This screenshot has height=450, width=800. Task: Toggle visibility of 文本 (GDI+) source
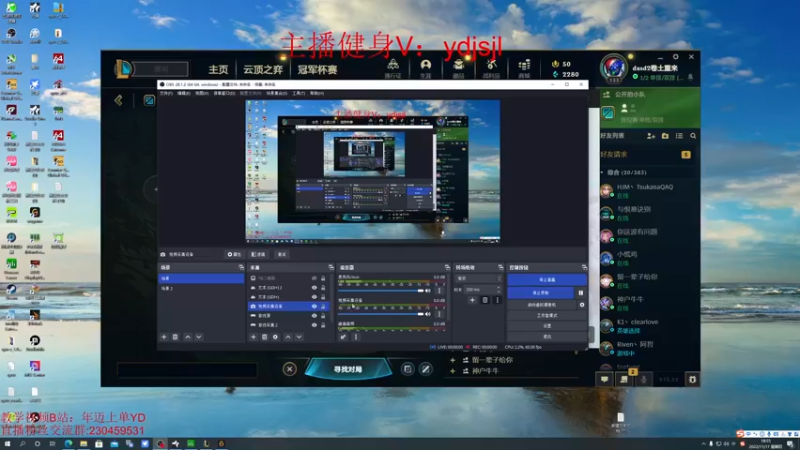(314, 297)
